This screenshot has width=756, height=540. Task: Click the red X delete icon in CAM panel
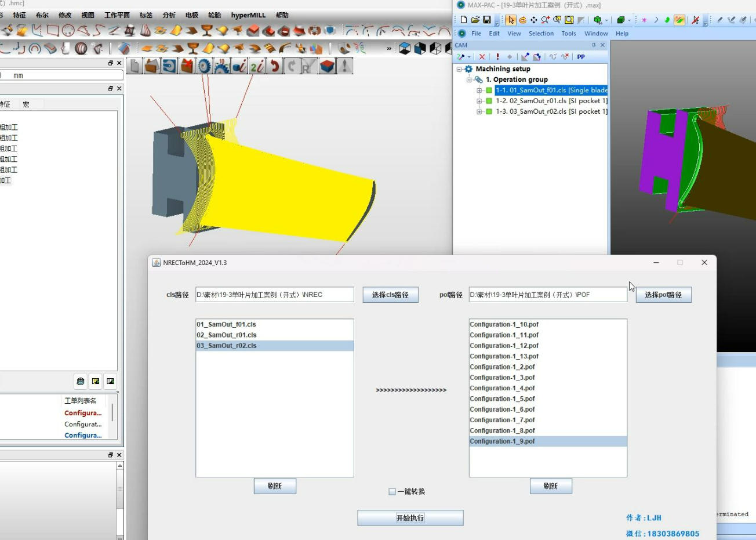(482, 57)
